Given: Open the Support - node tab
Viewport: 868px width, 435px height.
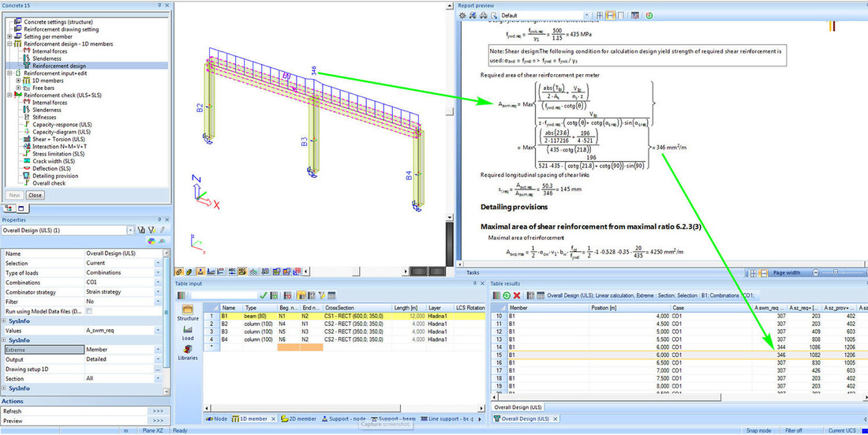Looking at the screenshot, I should (x=342, y=419).
